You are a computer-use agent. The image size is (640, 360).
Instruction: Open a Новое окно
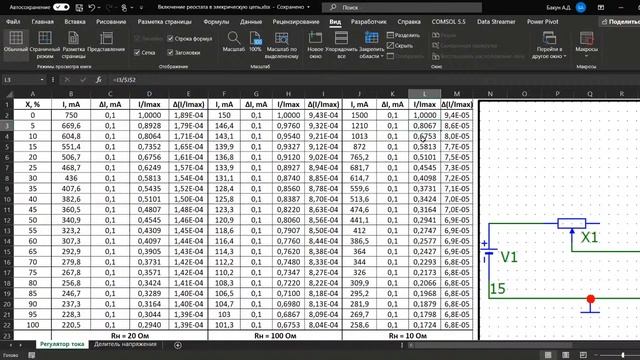[x=315, y=45]
